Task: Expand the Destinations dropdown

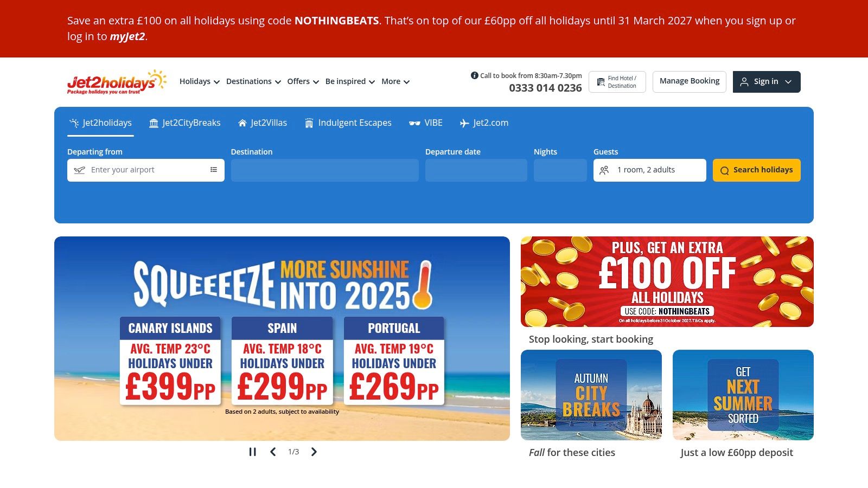Action: (253, 82)
